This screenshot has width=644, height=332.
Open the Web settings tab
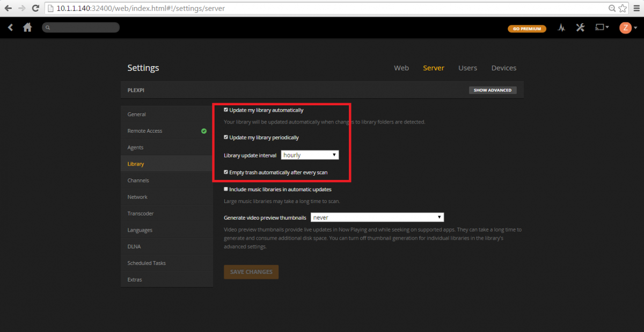point(401,68)
